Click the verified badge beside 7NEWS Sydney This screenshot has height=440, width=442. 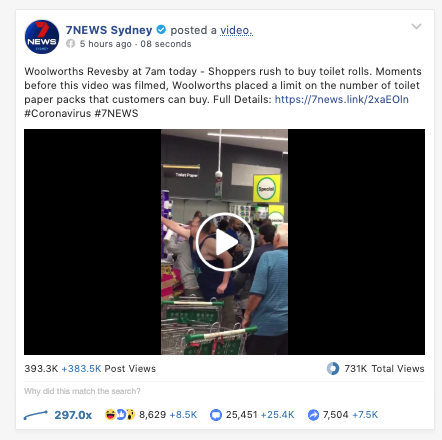(161, 30)
